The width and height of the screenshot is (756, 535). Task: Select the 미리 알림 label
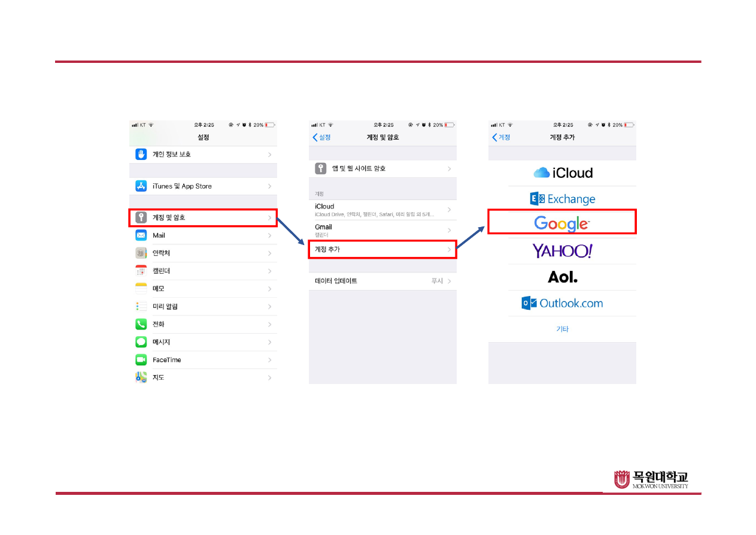(x=165, y=306)
